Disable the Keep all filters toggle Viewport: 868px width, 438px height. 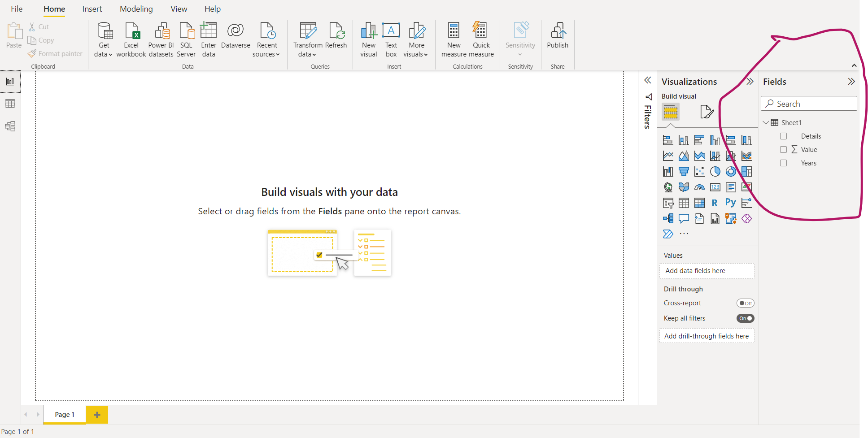tap(745, 318)
